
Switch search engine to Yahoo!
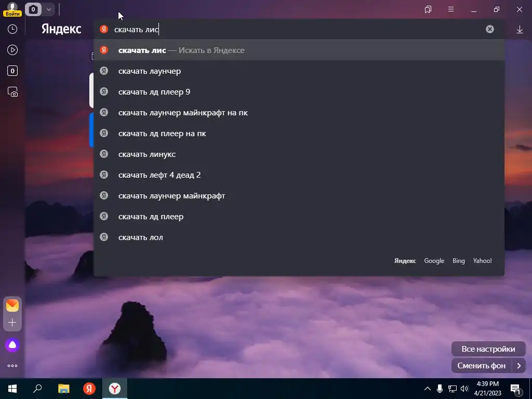pos(482,261)
